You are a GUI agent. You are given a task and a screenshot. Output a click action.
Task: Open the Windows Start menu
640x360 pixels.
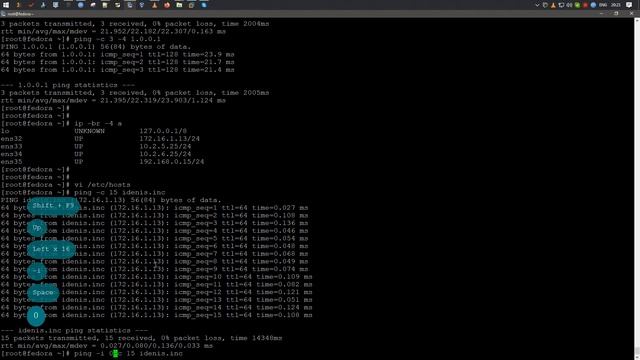[6, 5]
